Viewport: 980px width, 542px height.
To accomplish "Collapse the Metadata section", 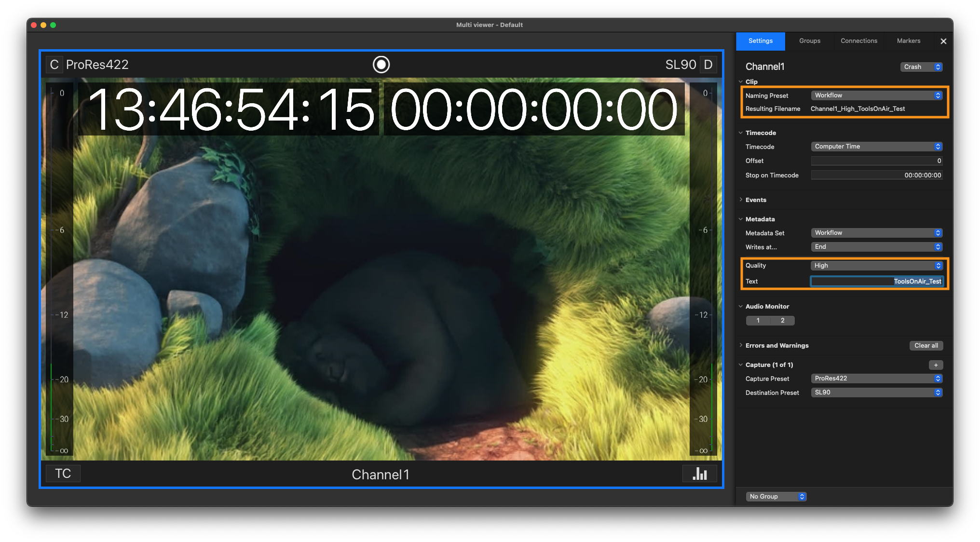I will [741, 219].
